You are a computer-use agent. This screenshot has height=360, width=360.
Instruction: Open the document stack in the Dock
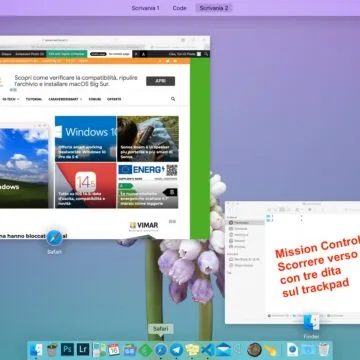point(292,349)
